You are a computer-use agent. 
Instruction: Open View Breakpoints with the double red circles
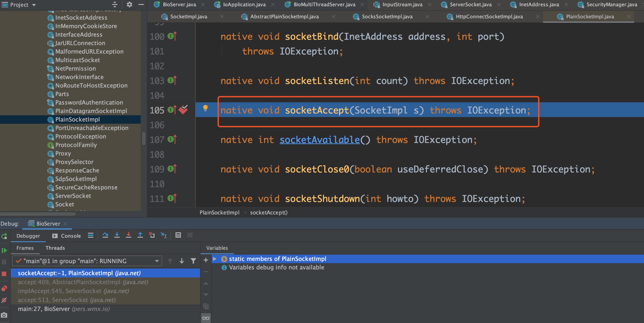(4, 289)
